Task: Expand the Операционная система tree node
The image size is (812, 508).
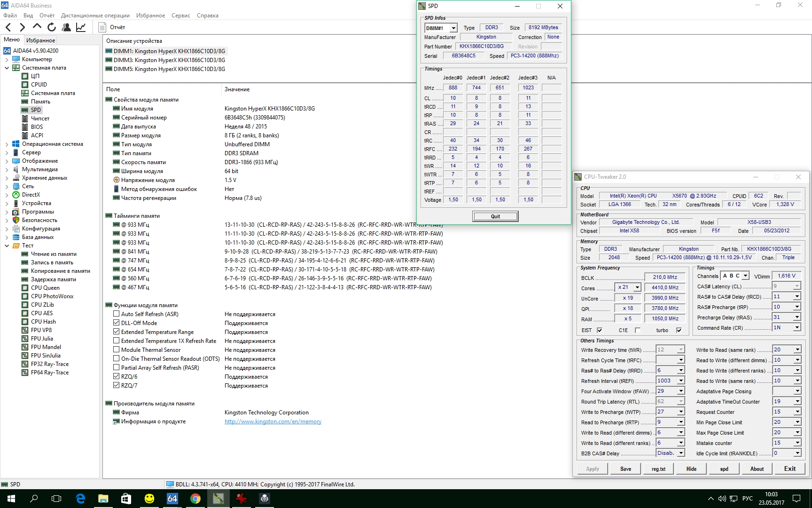Action: [7, 144]
